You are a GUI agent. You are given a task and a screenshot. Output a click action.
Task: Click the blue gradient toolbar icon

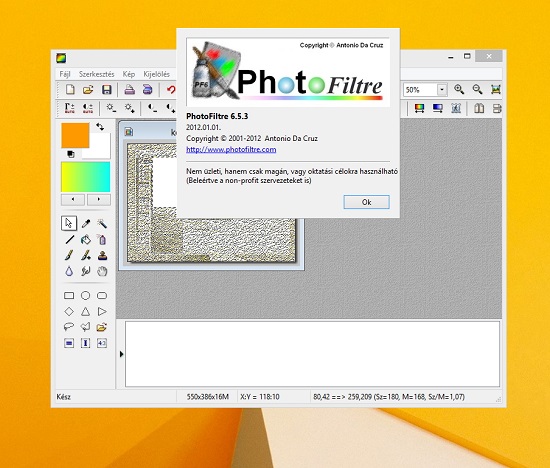pyautogui.click(x=437, y=108)
